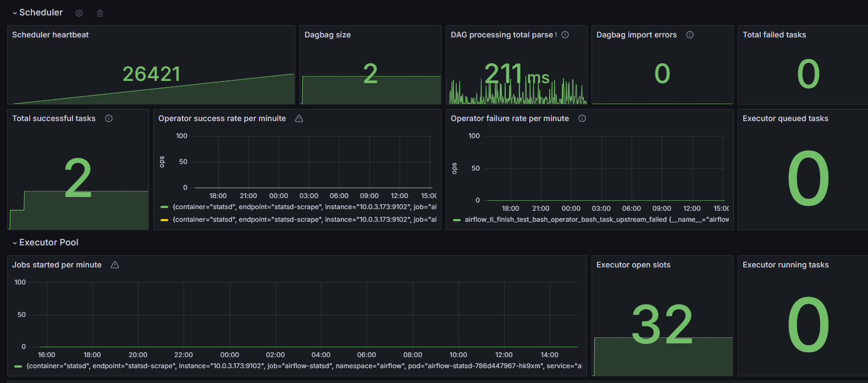Viewport: 868px width, 383px height.
Task: Open Scheduler row settings gear icon
Action: click(79, 13)
